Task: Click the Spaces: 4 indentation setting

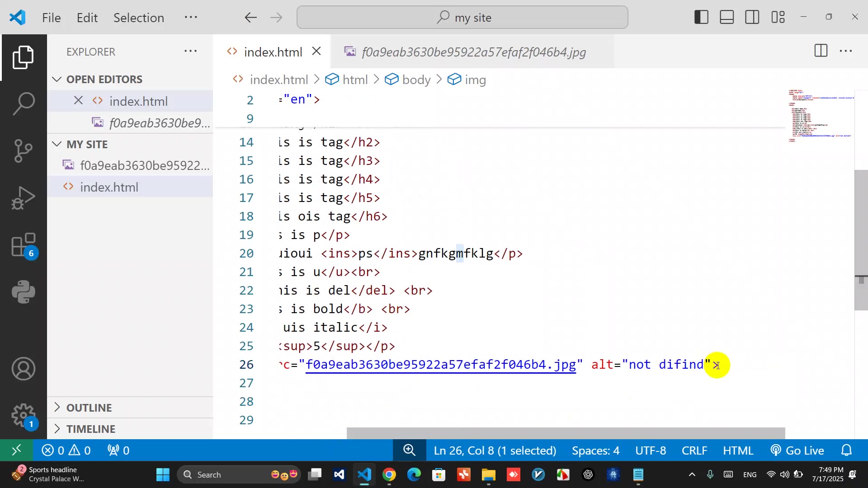Action: (x=595, y=450)
